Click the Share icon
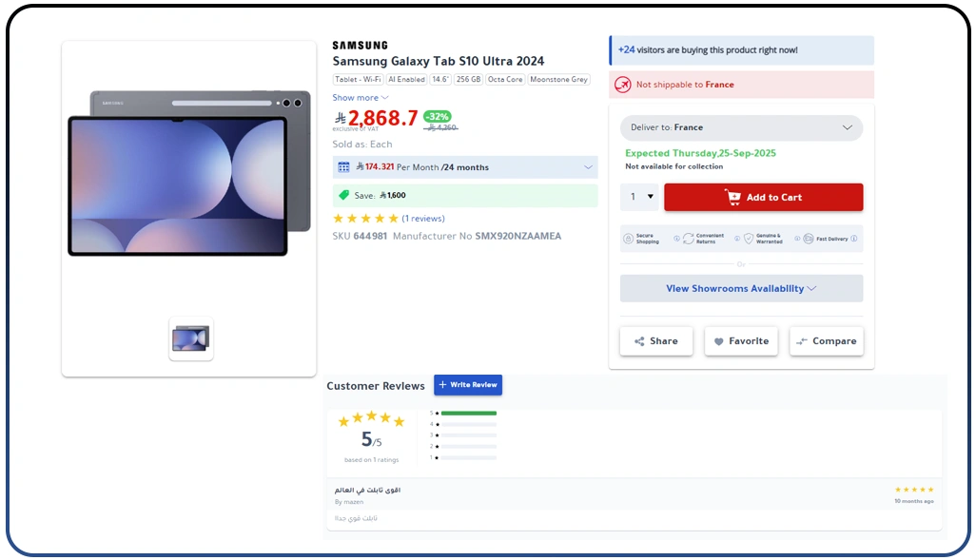Image resolution: width=976 pixels, height=560 pixels. click(x=641, y=340)
